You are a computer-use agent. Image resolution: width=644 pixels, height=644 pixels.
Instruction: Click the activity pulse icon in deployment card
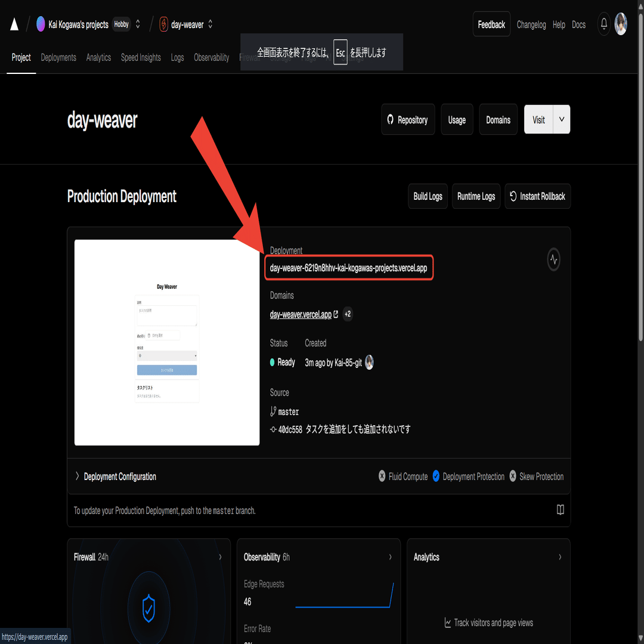click(553, 259)
